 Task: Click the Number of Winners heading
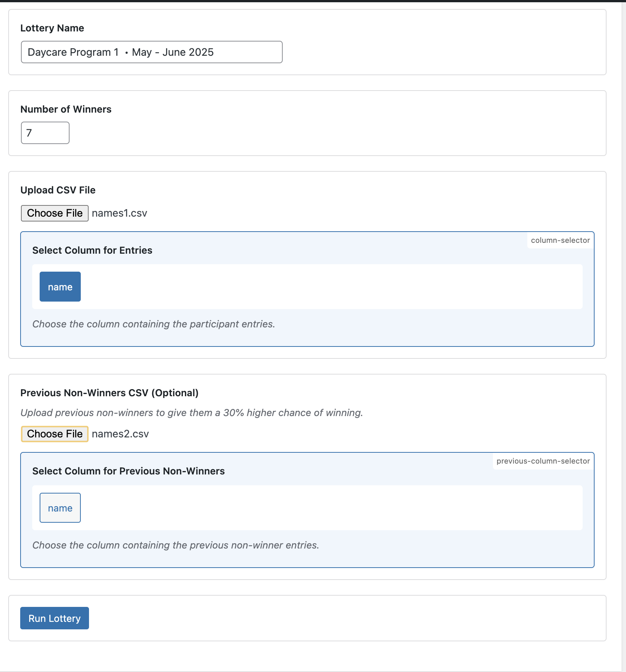tap(66, 109)
